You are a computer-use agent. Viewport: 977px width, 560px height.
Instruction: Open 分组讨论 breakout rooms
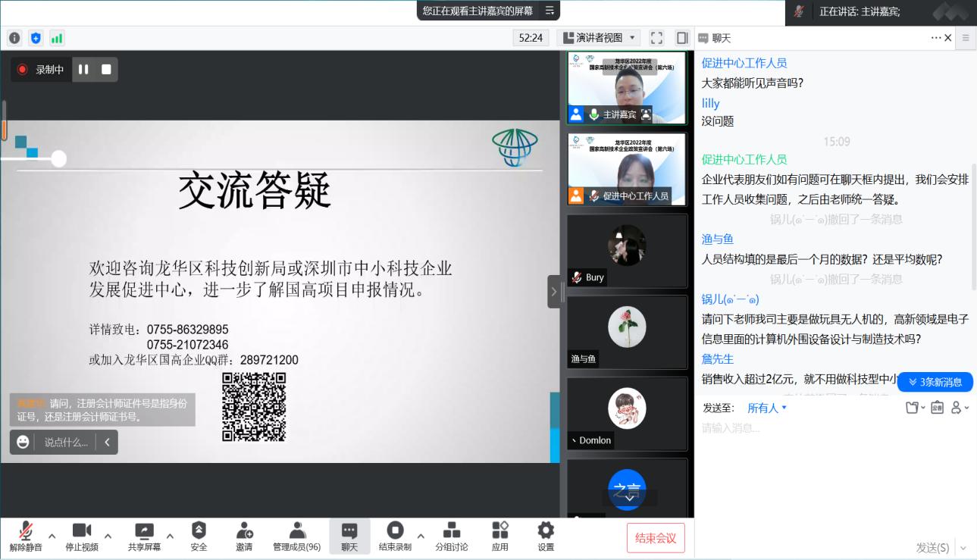pos(451,536)
